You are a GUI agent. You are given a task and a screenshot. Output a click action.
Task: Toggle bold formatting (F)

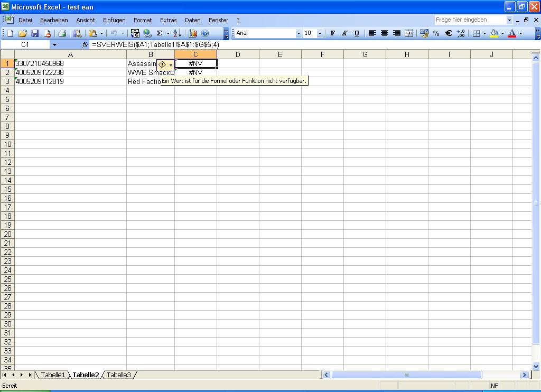(333, 33)
